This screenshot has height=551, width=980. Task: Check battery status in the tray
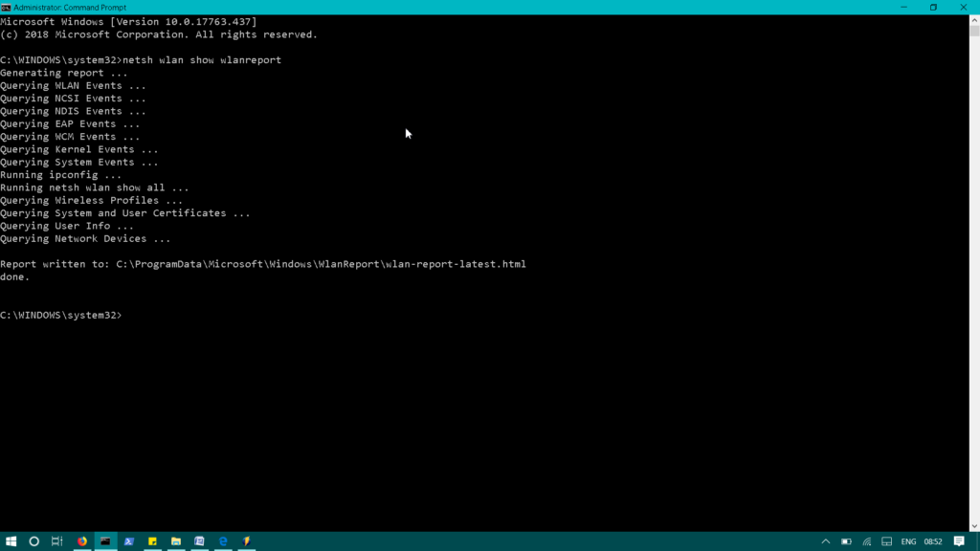pyautogui.click(x=846, y=541)
